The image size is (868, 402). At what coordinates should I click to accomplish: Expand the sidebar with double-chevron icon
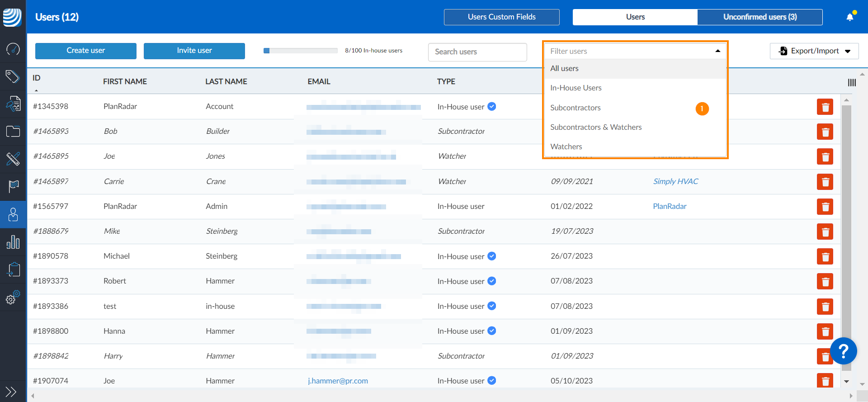click(x=11, y=392)
